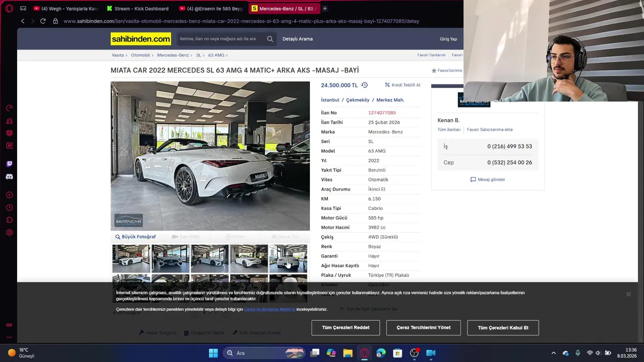Click Tüm Çerezleri Kabul Et button
The width and height of the screenshot is (644, 362).
pos(503,328)
